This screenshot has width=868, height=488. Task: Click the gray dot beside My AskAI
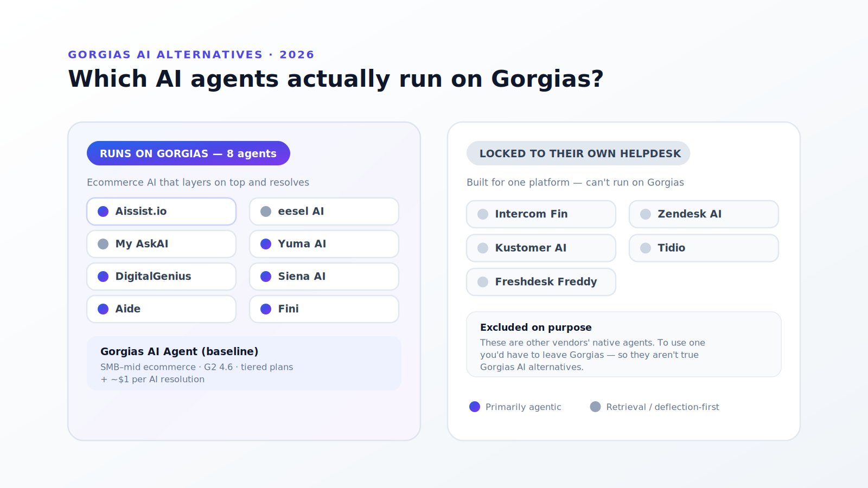pyautogui.click(x=103, y=244)
